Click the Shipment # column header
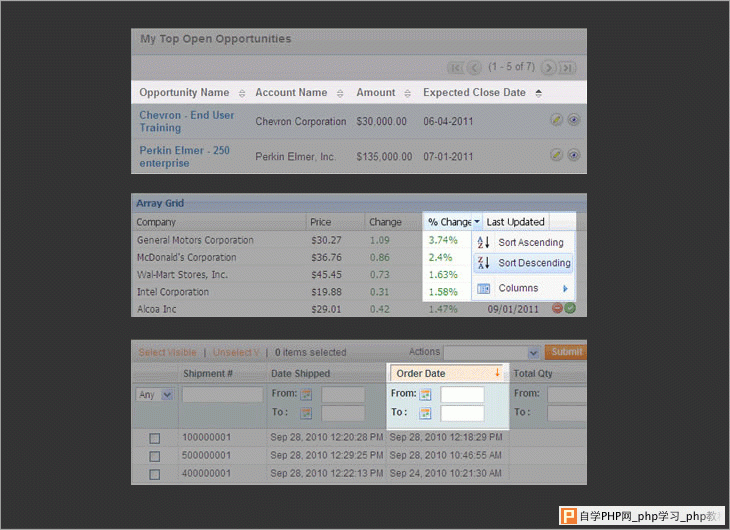The width and height of the screenshot is (730, 530). [x=222, y=374]
